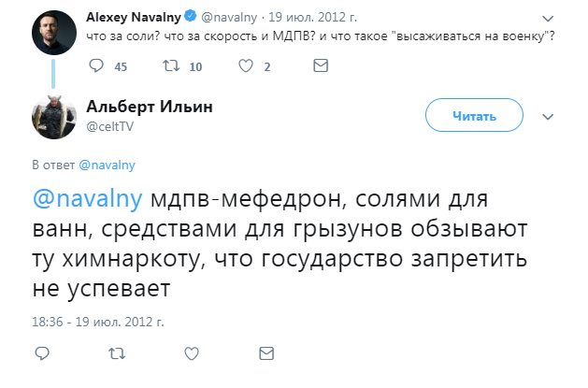
Task: Open Alexey Navalny's profile picture
Action: 52,33
